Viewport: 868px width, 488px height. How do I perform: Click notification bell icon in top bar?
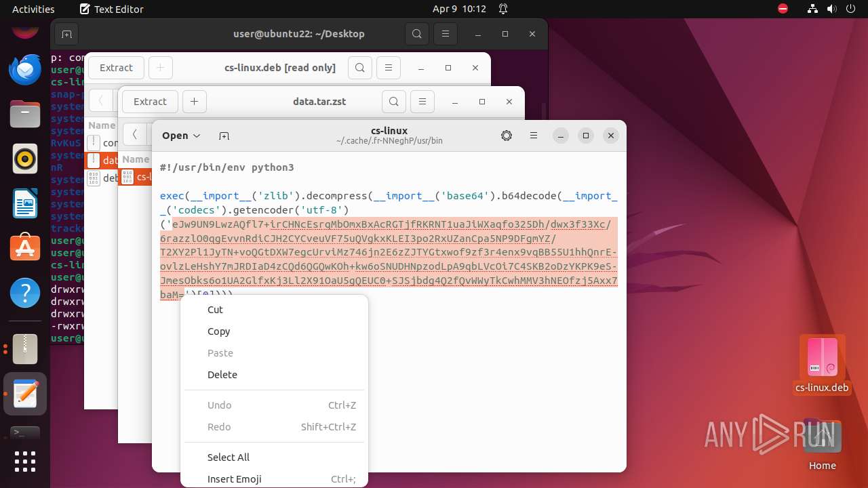[503, 9]
